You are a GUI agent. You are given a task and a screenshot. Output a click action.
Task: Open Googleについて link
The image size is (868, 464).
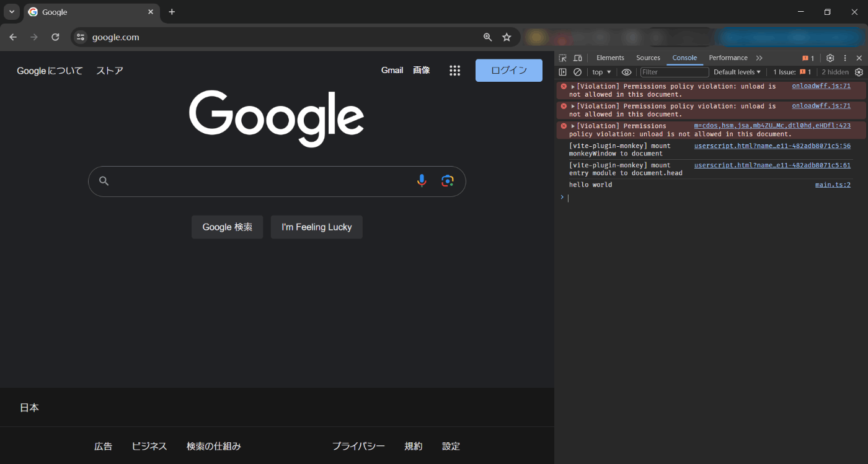50,71
